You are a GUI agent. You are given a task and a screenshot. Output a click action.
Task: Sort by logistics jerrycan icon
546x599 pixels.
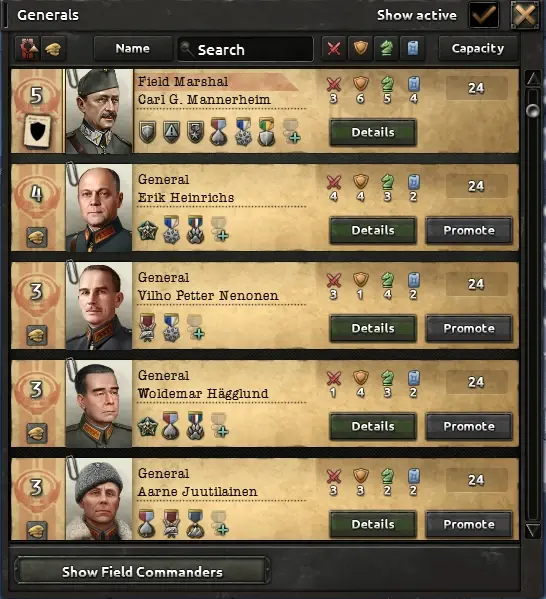coord(413,49)
